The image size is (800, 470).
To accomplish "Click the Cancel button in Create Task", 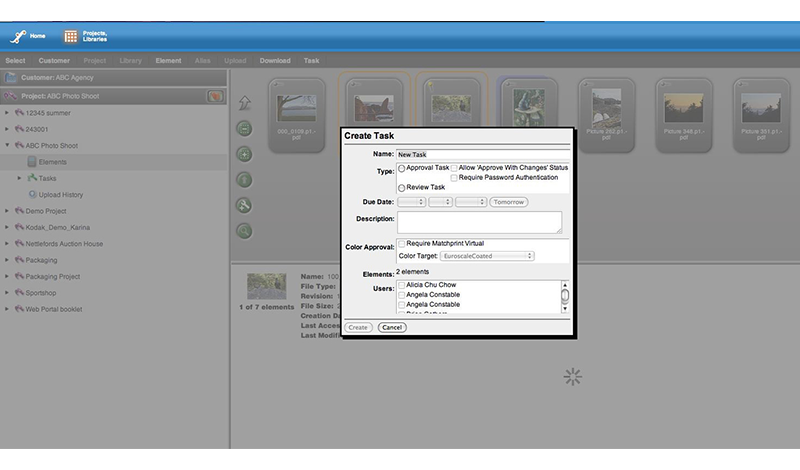I will click(x=392, y=328).
